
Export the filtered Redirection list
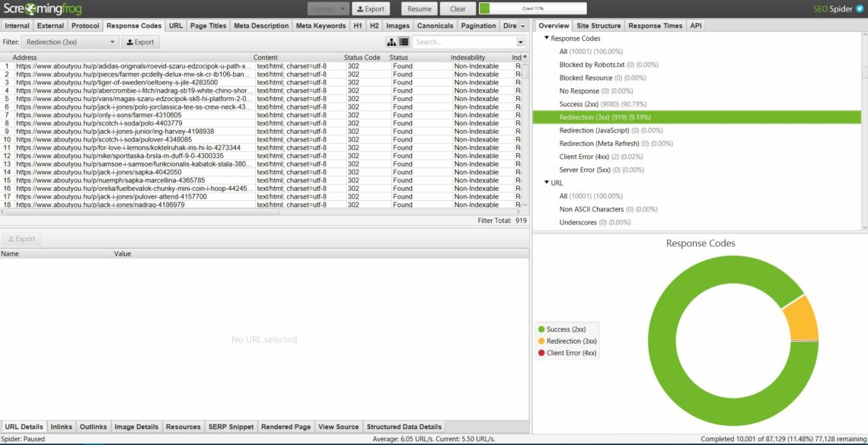[x=141, y=42]
